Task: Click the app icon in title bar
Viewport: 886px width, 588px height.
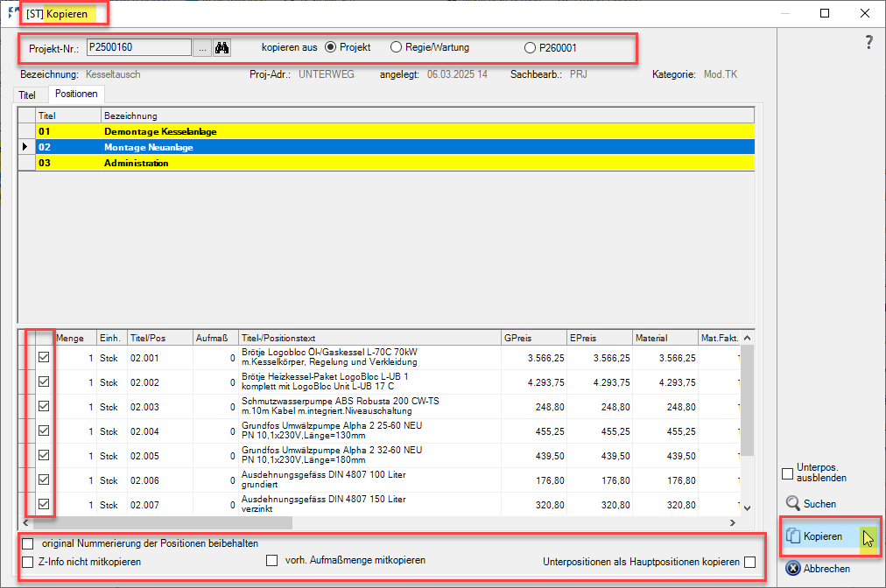Action: tap(12, 13)
